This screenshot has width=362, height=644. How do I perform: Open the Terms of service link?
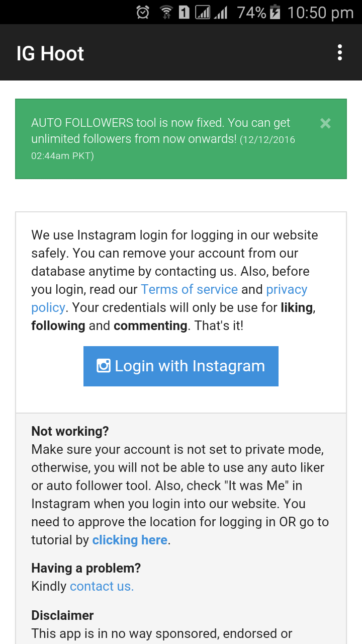pos(190,289)
